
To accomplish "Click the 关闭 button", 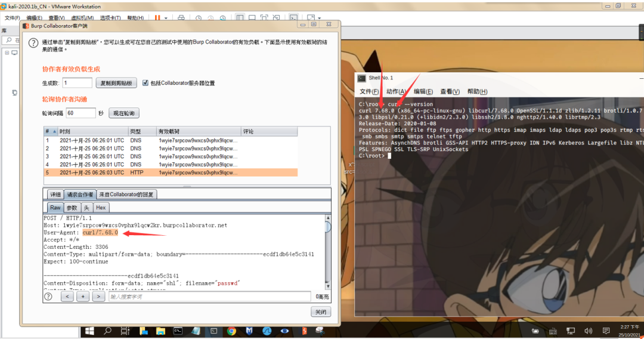I will (321, 312).
